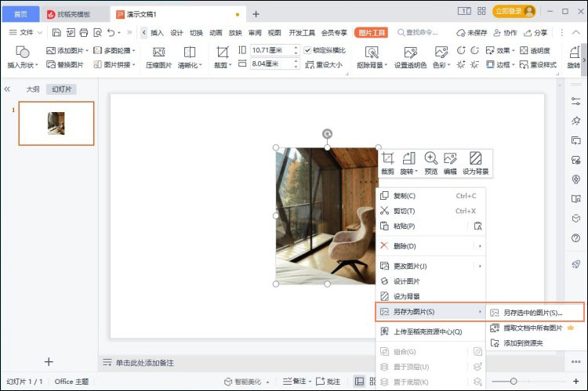The height and width of the screenshot is (391, 588).
Task: Click the add new slide plus icon
Action: 49,362
